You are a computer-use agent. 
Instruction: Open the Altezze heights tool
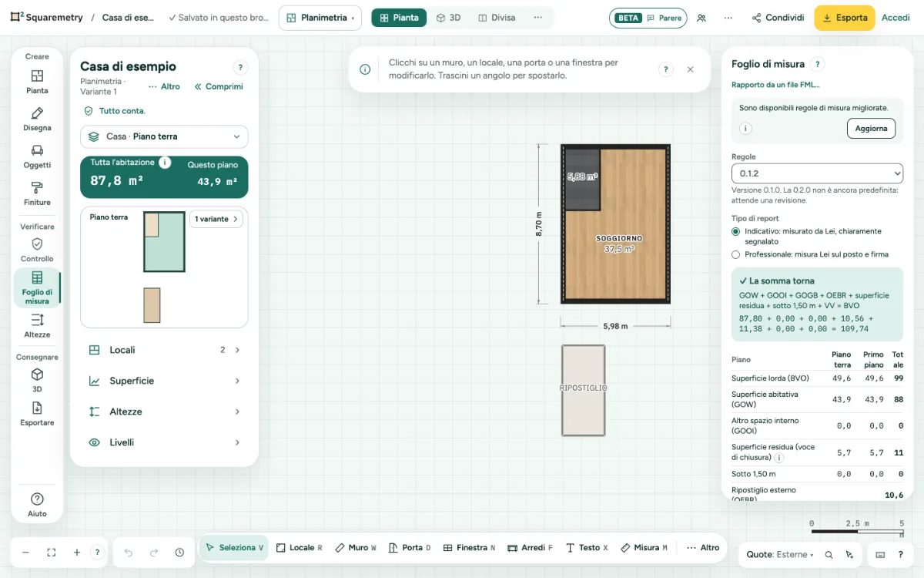(37, 325)
